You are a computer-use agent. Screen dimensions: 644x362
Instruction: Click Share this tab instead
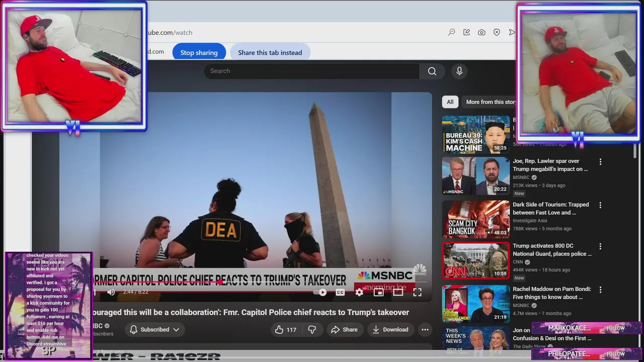[x=270, y=52]
